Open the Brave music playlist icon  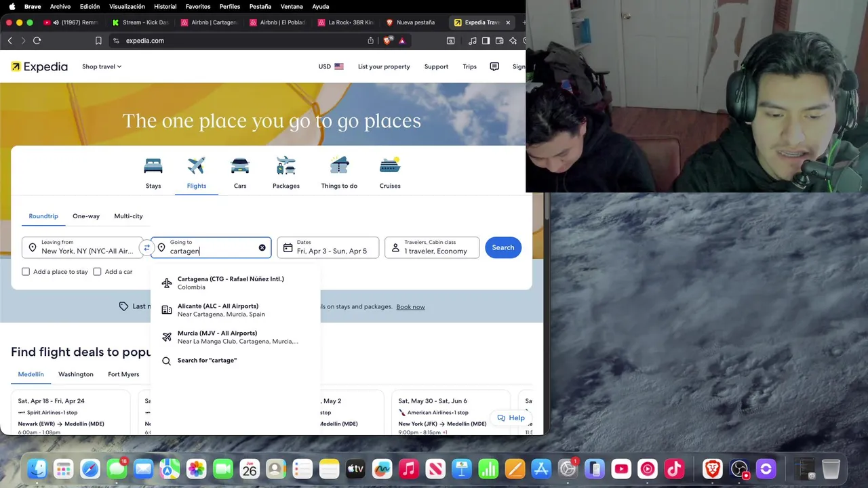(x=473, y=41)
